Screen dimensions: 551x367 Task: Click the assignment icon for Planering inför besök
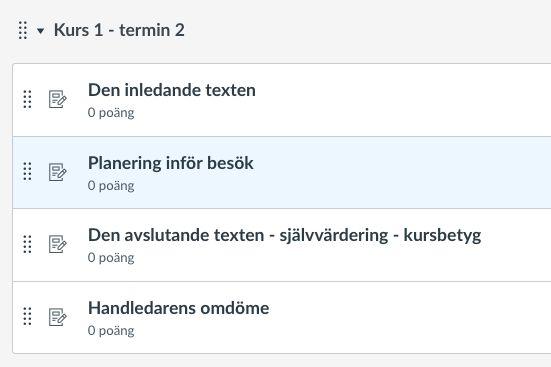pyautogui.click(x=57, y=172)
